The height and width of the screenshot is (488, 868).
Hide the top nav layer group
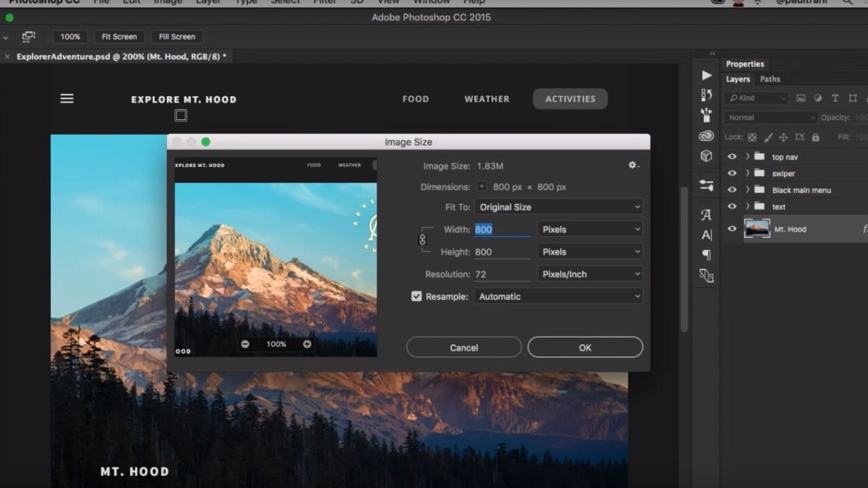click(732, 157)
